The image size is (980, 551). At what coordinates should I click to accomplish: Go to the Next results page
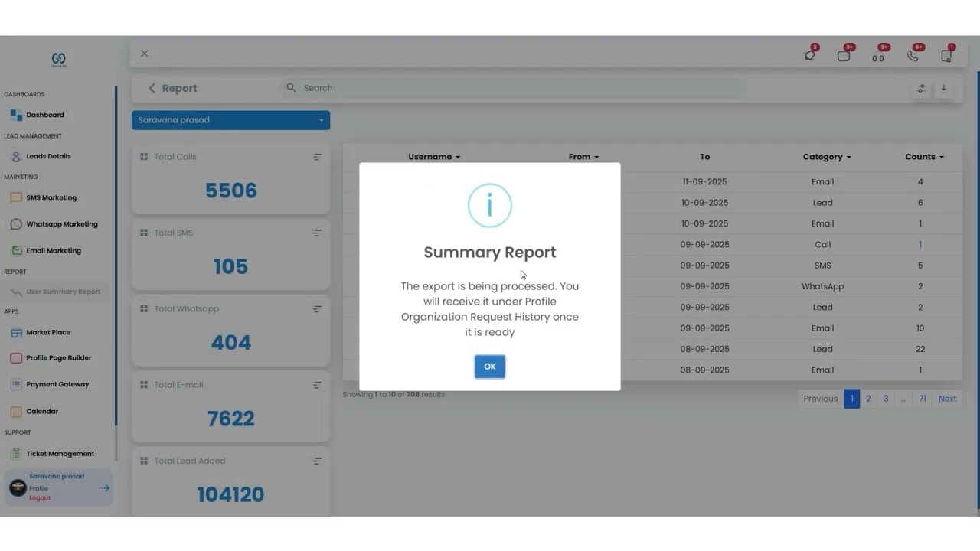click(947, 399)
